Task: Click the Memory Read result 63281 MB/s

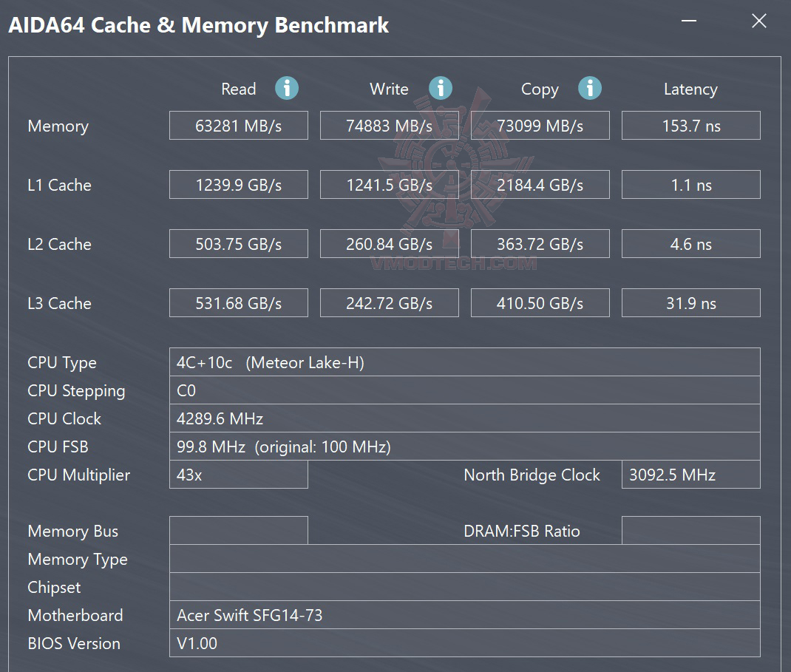Action: click(x=238, y=126)
